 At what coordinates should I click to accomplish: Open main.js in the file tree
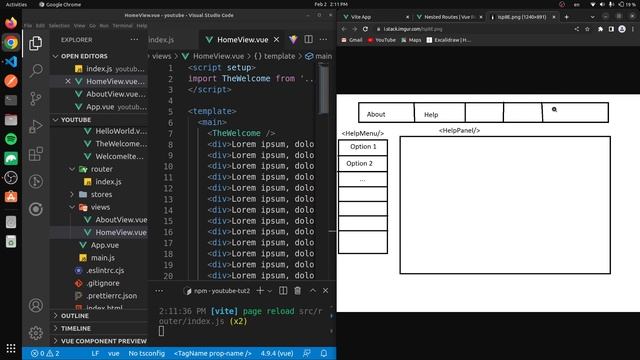point(102,258)
